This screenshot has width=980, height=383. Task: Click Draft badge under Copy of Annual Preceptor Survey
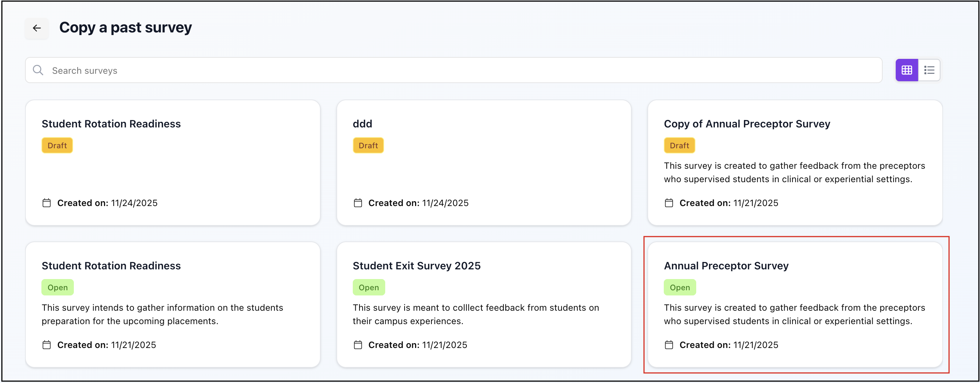pos(679,146)
